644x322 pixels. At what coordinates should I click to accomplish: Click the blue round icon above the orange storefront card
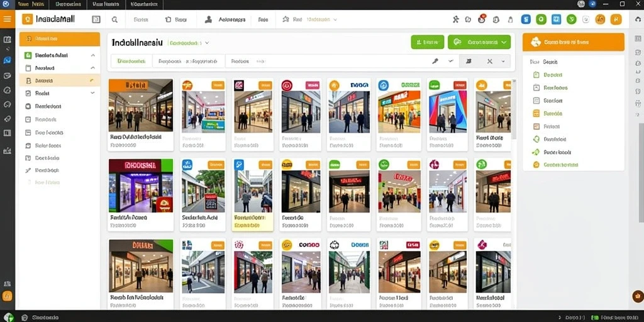pyautogui.click(x=383, y=85)
